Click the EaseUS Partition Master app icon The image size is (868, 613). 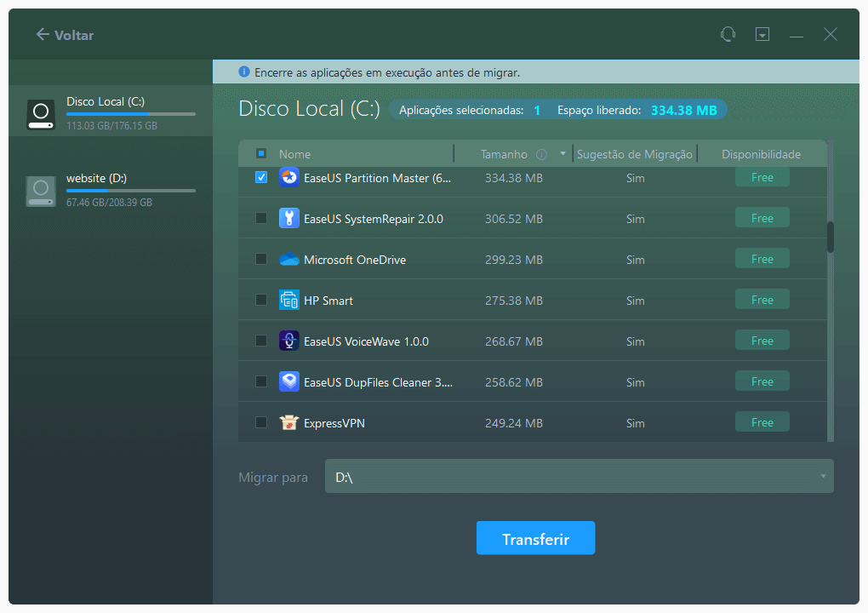(x=289, y=178)
